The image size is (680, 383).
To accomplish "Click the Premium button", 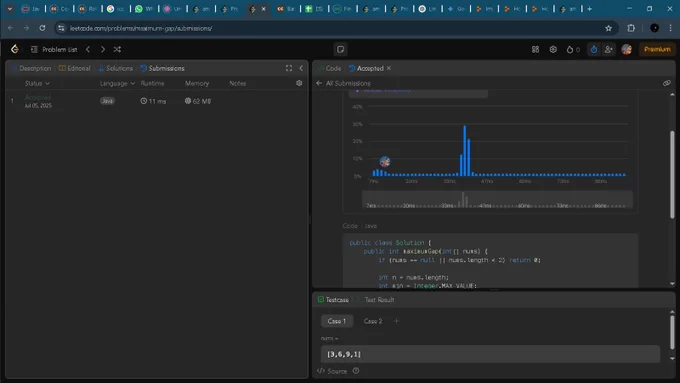I will (x=657, y=49).
